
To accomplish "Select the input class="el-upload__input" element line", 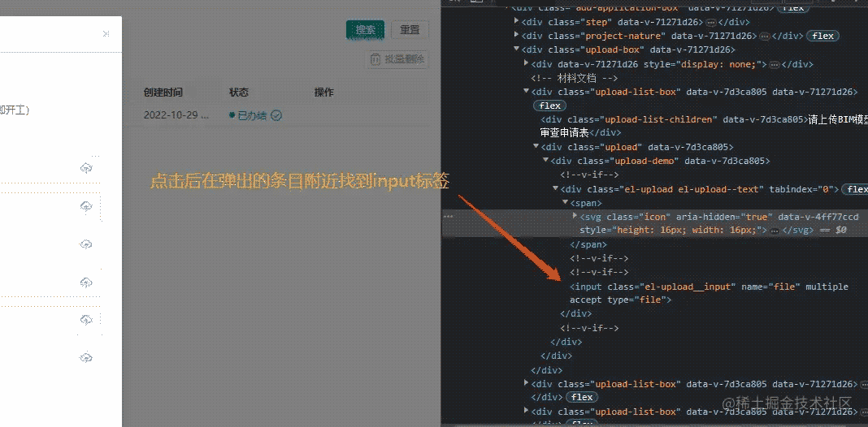I will coord(709,293).
